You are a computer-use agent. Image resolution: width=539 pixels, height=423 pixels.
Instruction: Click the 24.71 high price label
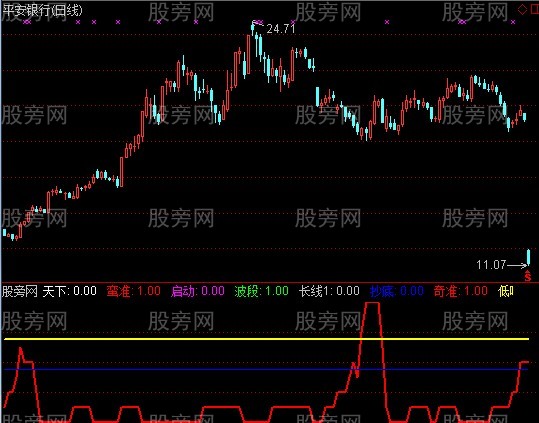point(281,29)
